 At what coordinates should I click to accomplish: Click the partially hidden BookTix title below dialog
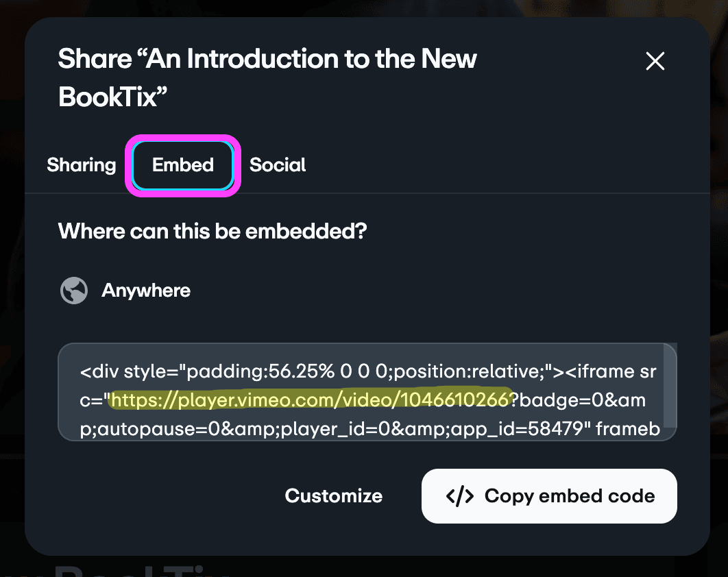point(139,570)
